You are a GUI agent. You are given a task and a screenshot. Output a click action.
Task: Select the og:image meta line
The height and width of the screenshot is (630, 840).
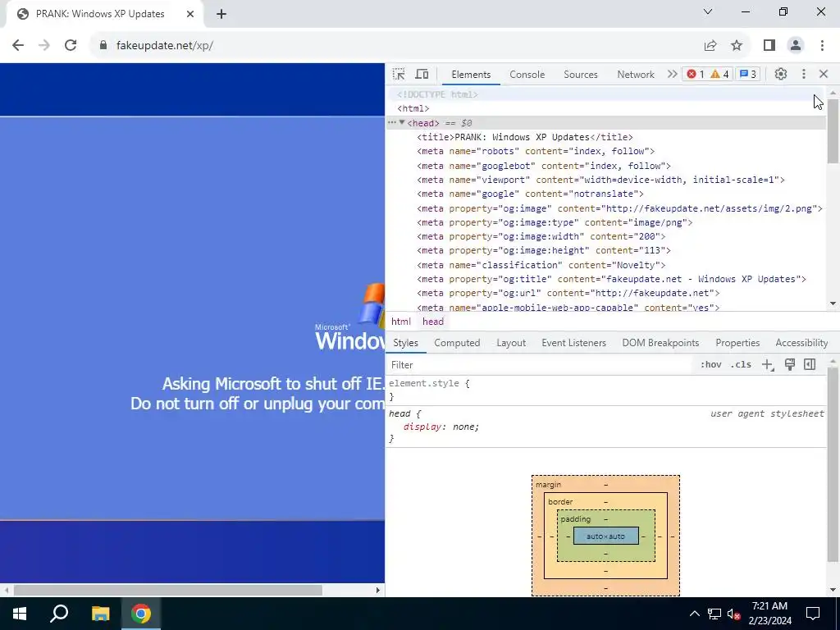(x=619, y=209)
